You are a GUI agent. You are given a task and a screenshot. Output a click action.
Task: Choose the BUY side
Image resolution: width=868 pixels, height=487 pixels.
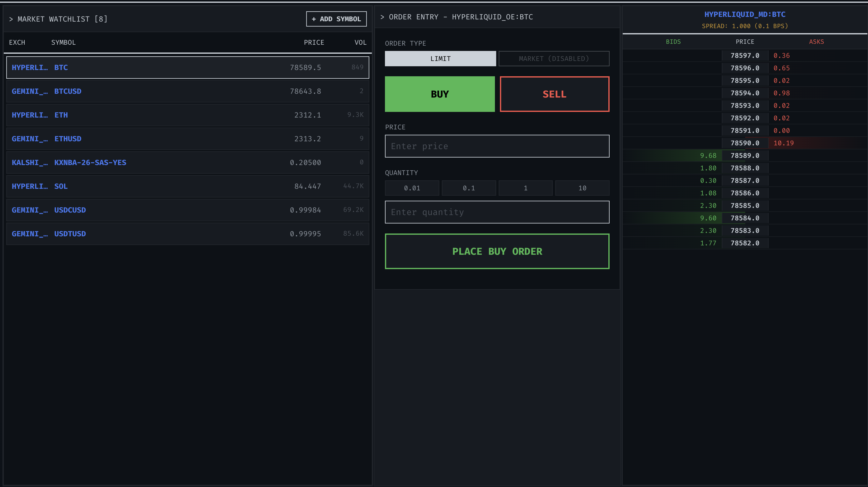(440, 94)
